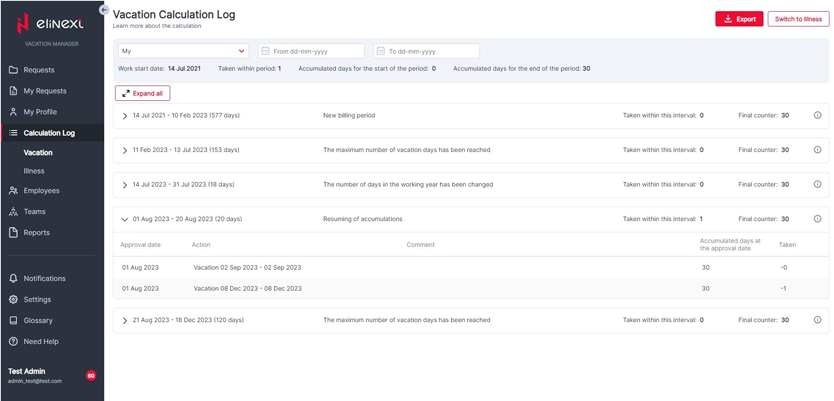Expand the 14 Jul 2023 - 31 Jul 2023 interval
Screen dimensions: 834x401
125,185
